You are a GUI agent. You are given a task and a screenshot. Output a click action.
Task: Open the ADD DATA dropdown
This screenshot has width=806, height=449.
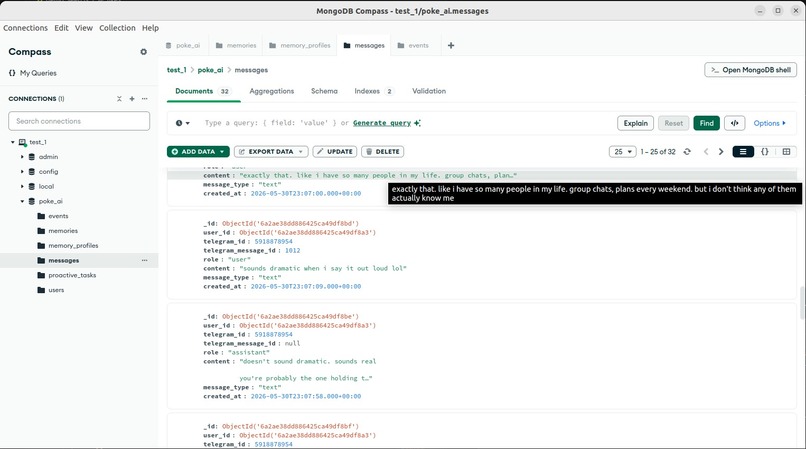(198, 152)
